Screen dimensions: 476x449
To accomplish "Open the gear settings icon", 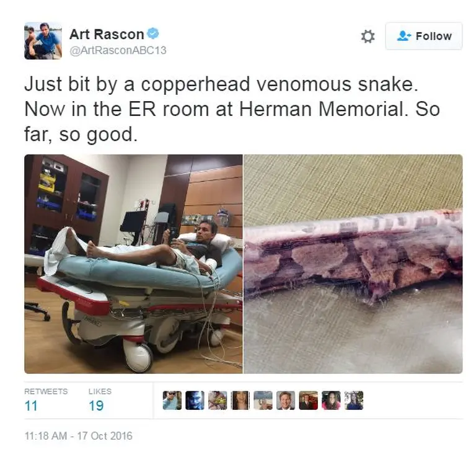I will 368,37.
